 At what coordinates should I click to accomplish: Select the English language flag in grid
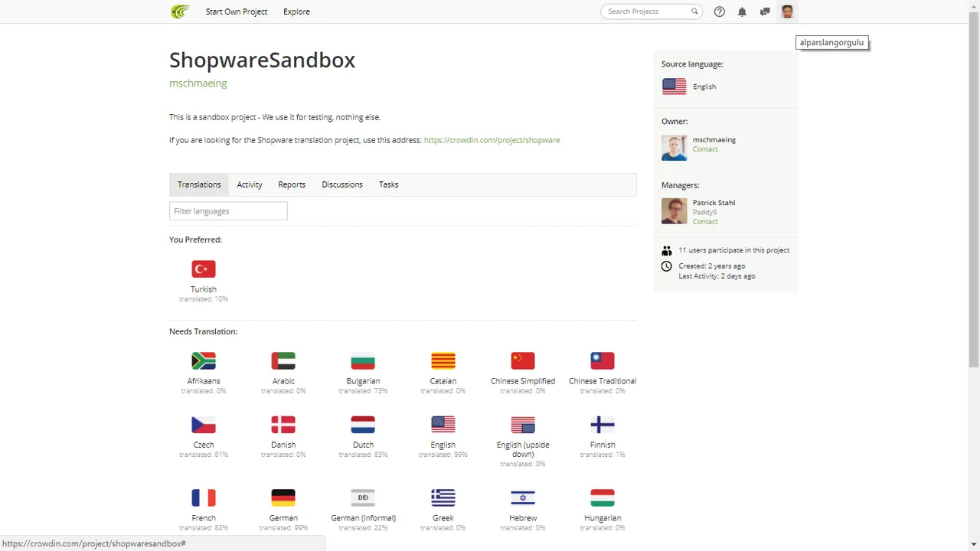point(443,425)
